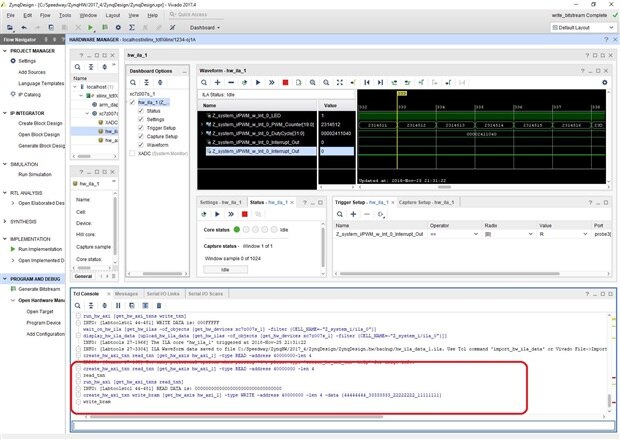Collapse the PROJECT MANAGER section in Flow Navigator
This screenshot has width=620, height=440.
(5, 50)
